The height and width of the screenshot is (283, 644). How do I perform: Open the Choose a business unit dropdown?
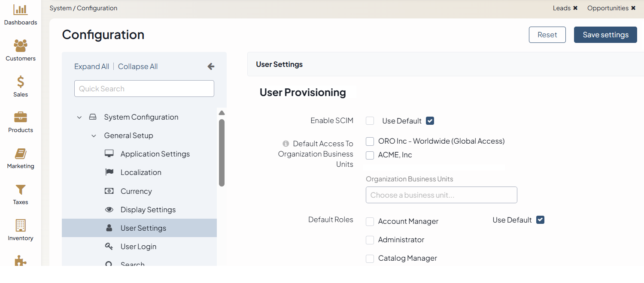coord(441,195)
